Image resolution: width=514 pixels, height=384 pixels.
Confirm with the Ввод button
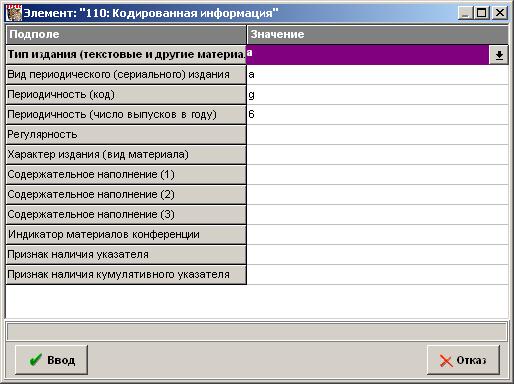coord(51,360)
